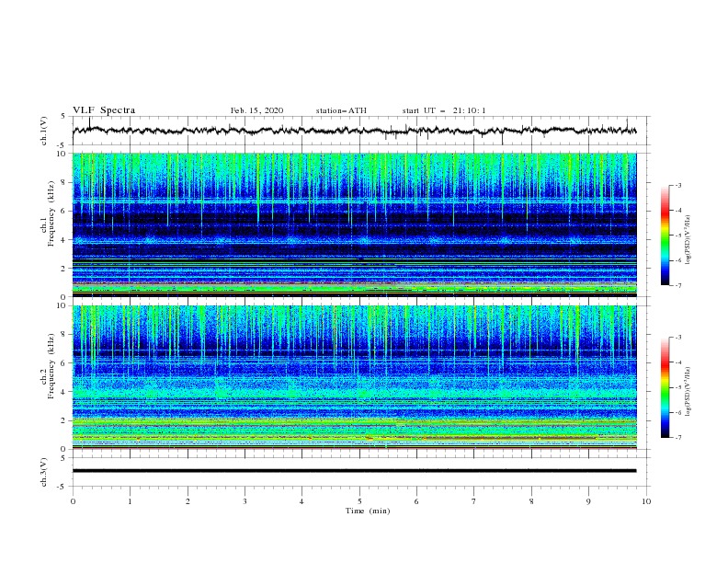This screenshot has width=728, height=563.
Task: Click the time axis tick label '0'
Action: point(73,501)
